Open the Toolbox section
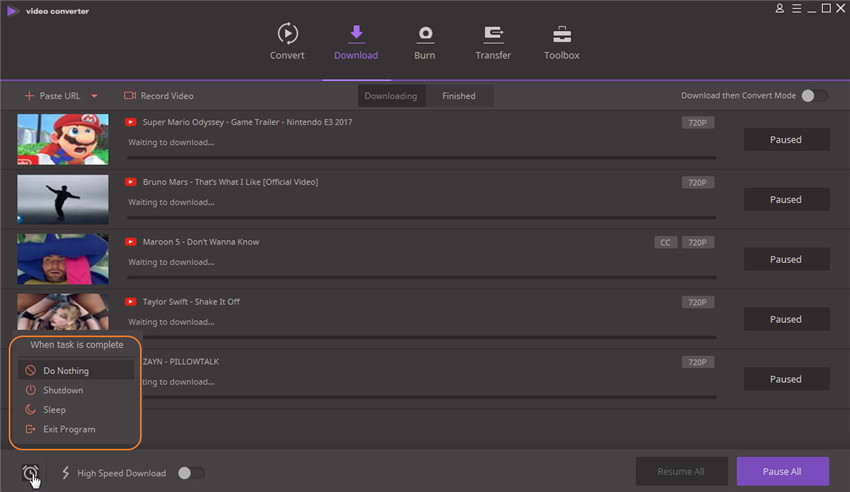850x492 pixels. point(562,42)
